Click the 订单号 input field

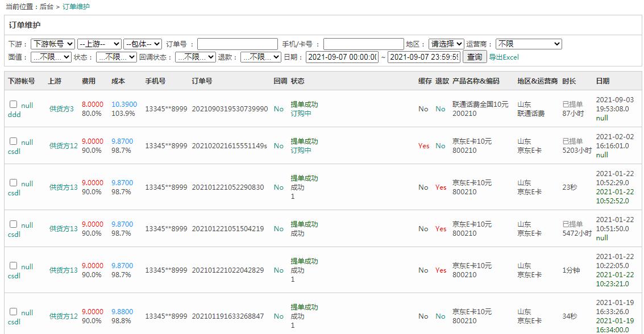[x=237, y=44]
